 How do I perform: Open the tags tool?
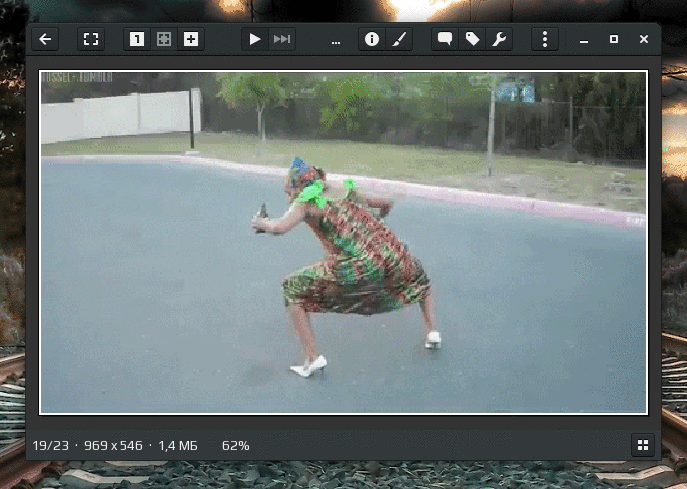pyautogui.click(x=472, y=39)
